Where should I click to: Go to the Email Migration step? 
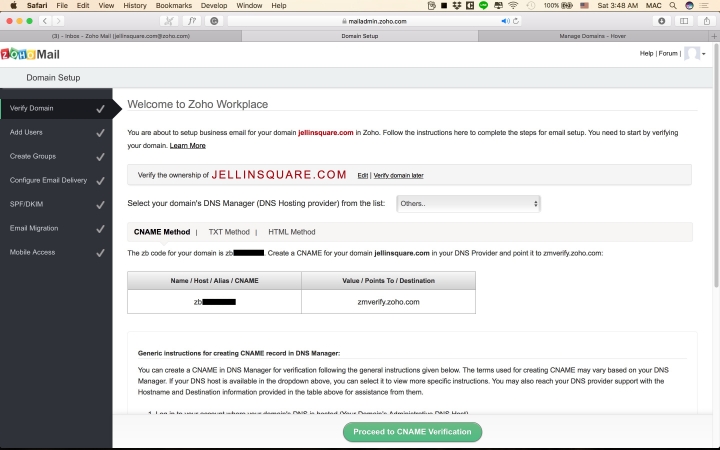pyautogui.click(x=56, y=228)
